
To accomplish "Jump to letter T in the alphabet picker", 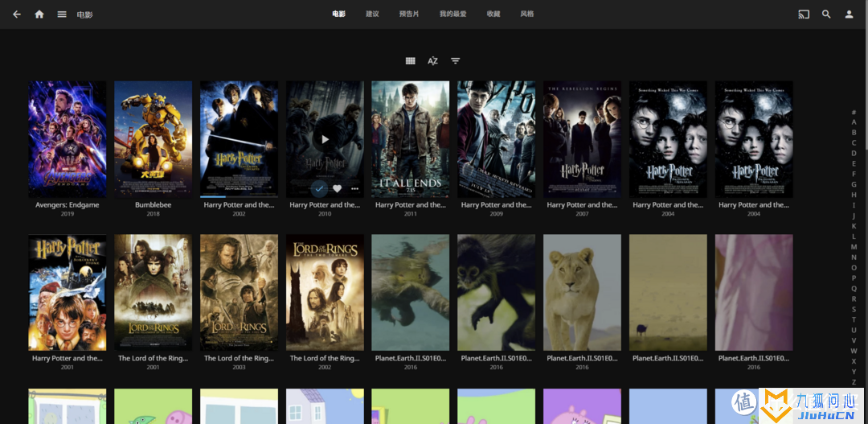I will (854, 319).
